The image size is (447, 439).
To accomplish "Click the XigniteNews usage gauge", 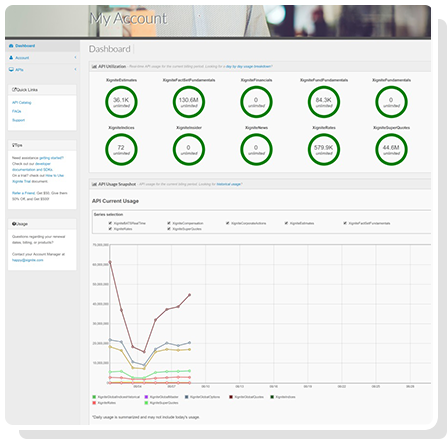I will (256, 149).
